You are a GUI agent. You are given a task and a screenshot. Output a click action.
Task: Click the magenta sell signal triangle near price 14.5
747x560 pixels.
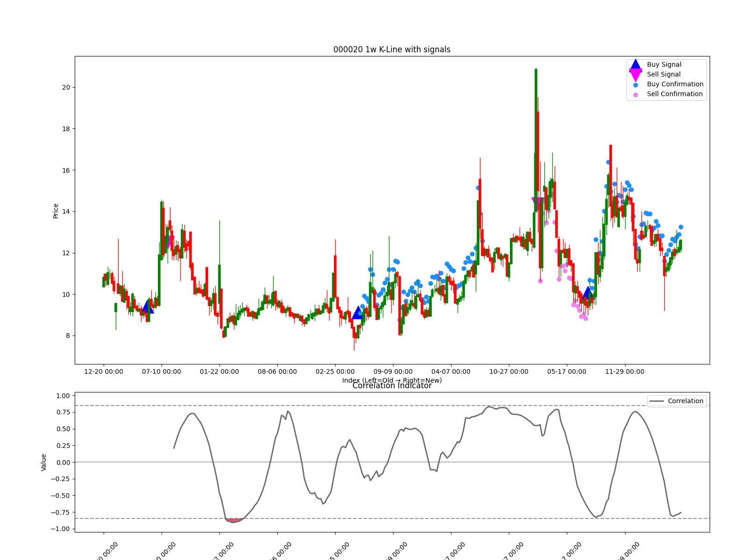pos(538,204)
